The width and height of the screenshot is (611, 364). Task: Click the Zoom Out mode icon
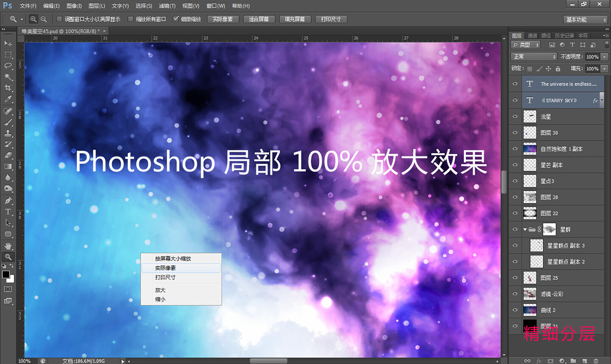click(44, 19)
